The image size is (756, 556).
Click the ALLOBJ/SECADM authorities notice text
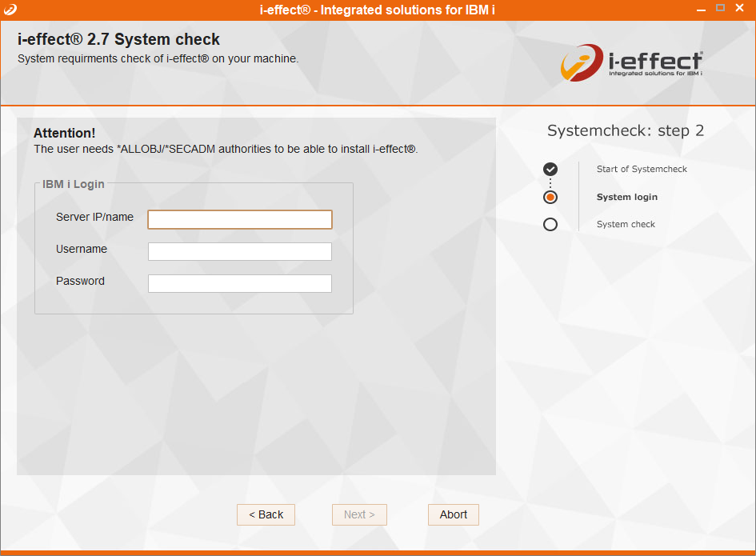226,149
